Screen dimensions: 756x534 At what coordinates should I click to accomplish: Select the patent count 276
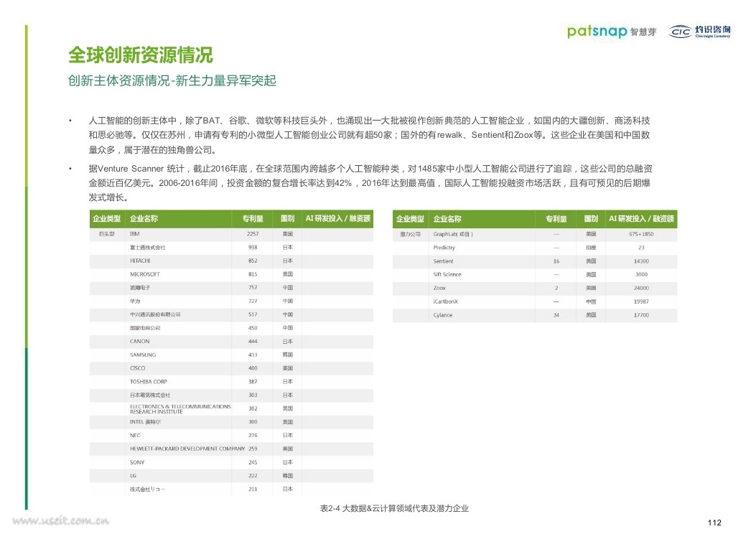[253, 436]
